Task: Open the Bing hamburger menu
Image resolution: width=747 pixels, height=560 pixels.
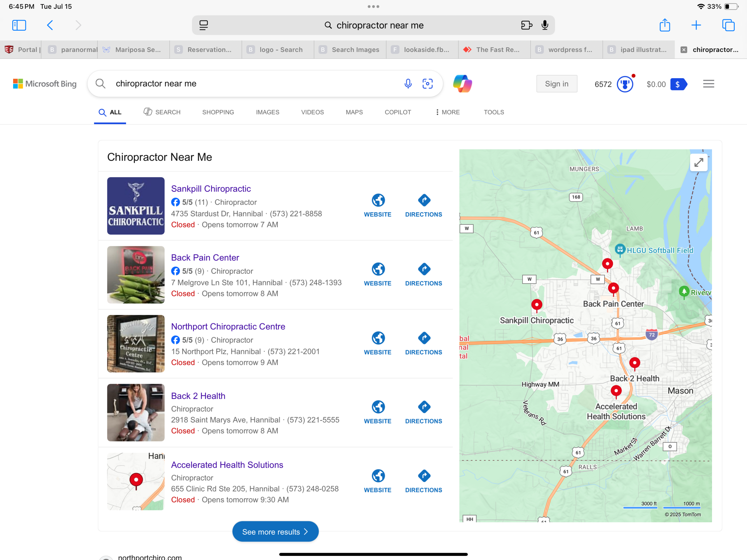Action: (x=708, y=84)
